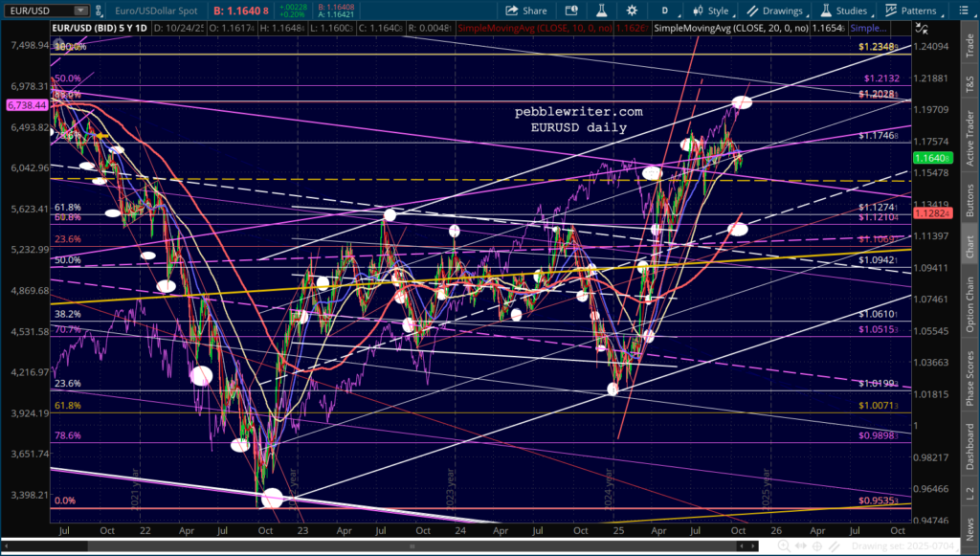This screenshot has width=980, height=556.
Task: Click the flask quick study icon
Action: (x=602, y=11)
